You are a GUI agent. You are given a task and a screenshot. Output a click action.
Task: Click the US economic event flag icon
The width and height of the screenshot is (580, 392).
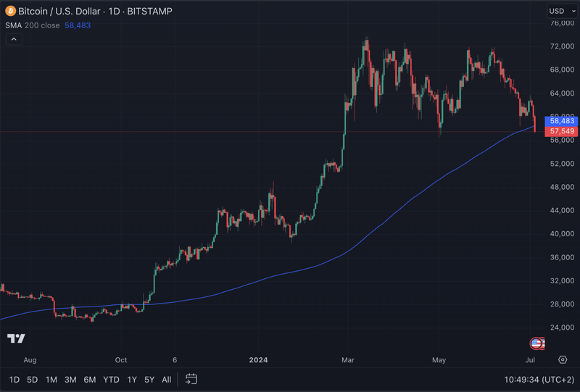[x=536, y=343]
